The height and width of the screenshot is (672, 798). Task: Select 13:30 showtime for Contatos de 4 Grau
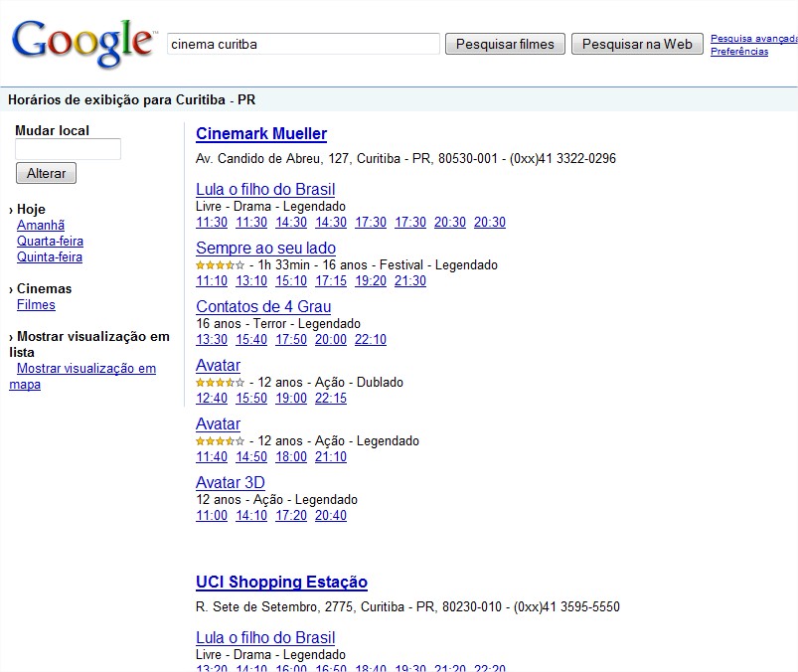(x=212, y=339)
